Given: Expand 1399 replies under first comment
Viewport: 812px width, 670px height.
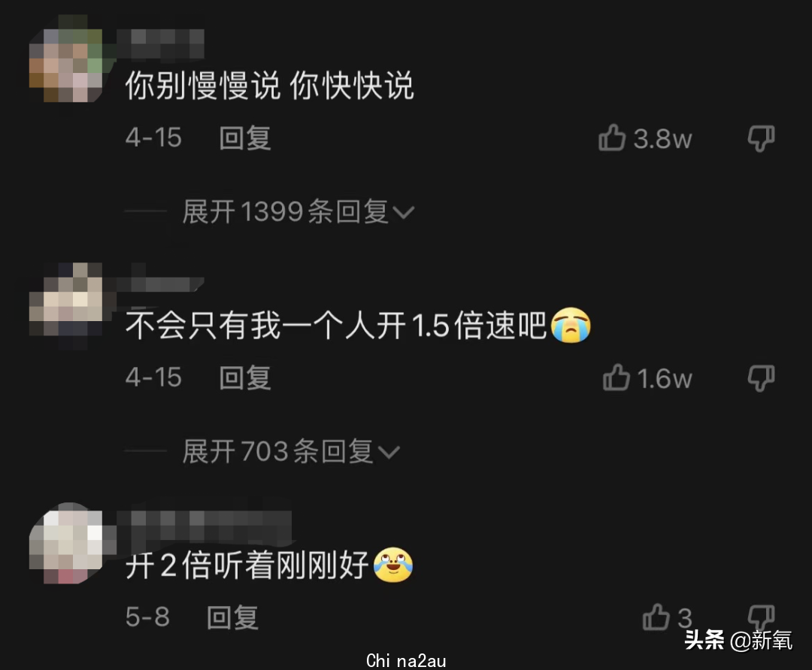Looking at the screenshot, I should coord(298,212).
